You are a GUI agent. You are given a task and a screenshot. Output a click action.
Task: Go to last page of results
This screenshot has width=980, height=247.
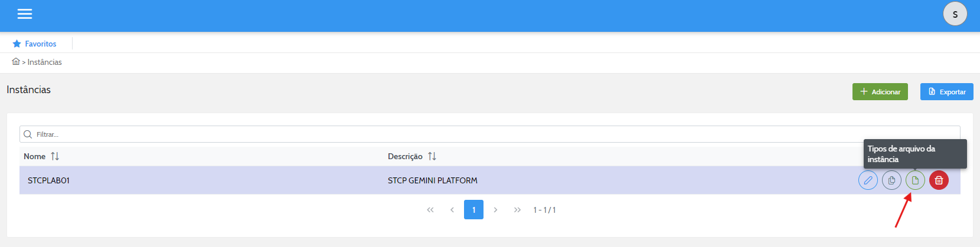coord(517,210)
